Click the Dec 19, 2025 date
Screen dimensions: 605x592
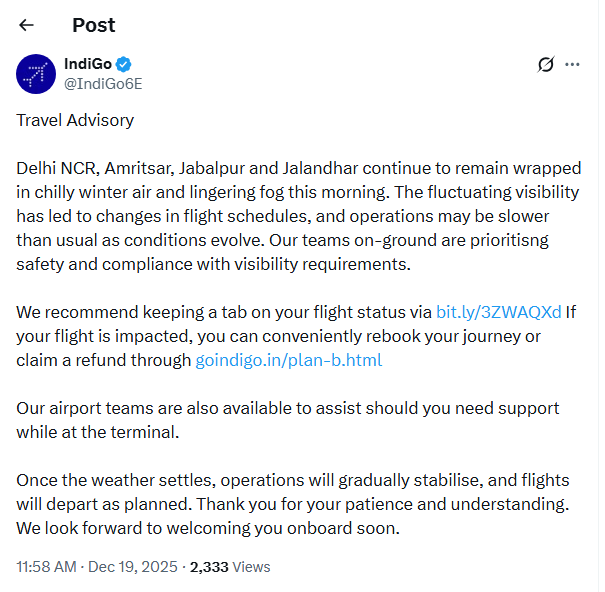pos(134,567)
